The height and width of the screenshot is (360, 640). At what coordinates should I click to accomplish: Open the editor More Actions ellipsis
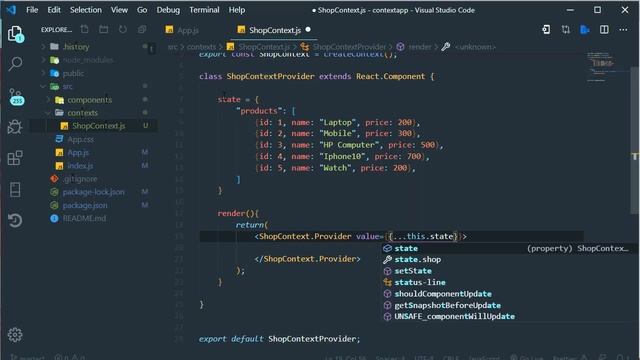(623, 29)
